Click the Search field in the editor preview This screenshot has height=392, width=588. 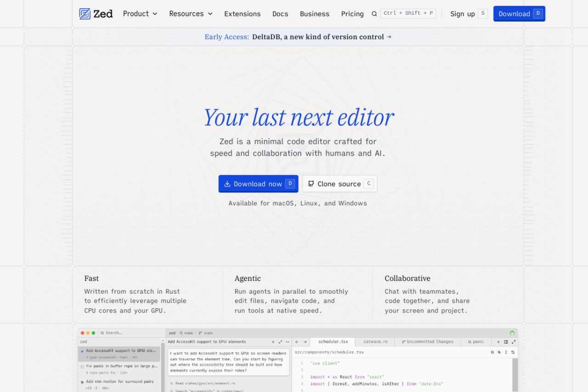(132, 333)
